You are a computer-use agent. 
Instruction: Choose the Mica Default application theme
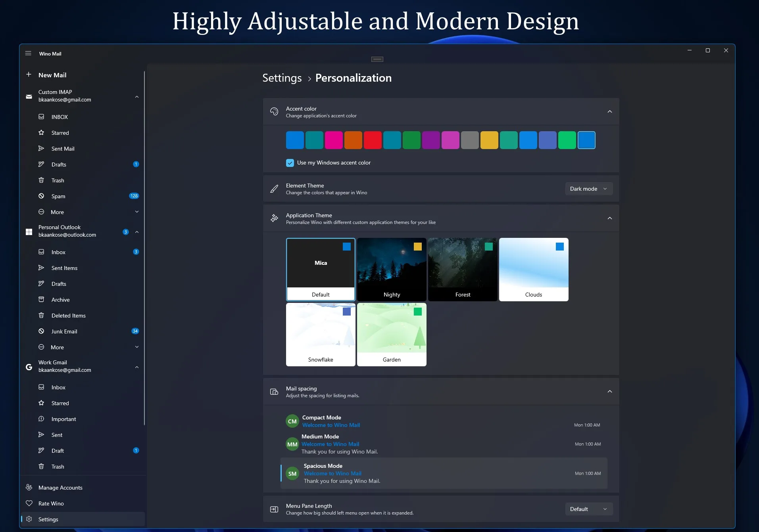(321, 269)
